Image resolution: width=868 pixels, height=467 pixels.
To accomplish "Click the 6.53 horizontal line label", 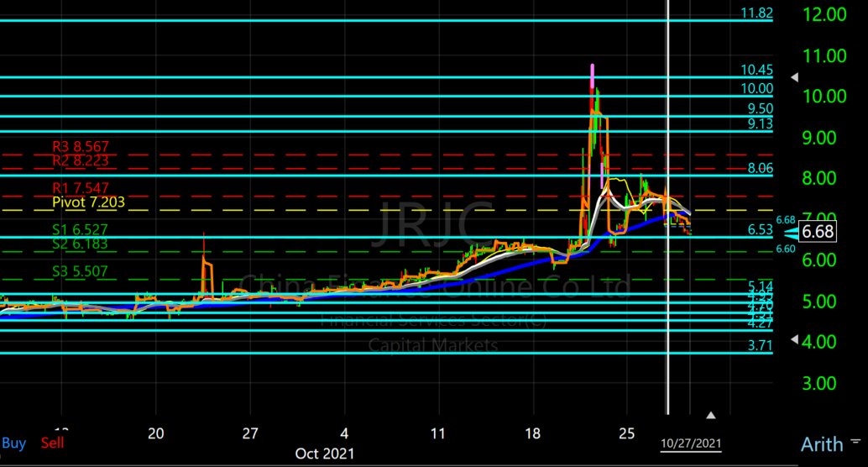I will [760, 229].
